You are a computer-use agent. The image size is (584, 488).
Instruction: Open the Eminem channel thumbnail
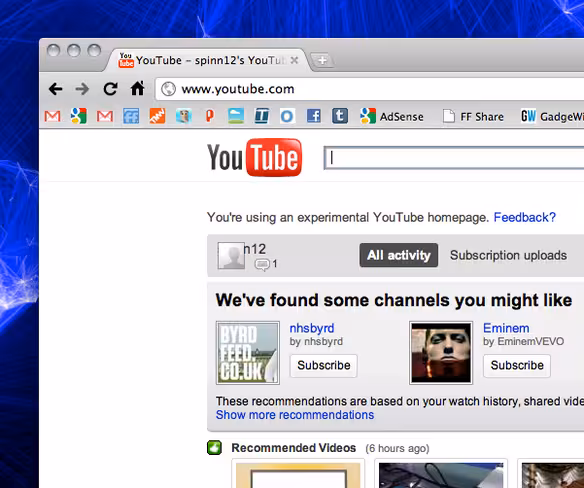(x=441, y=353)
